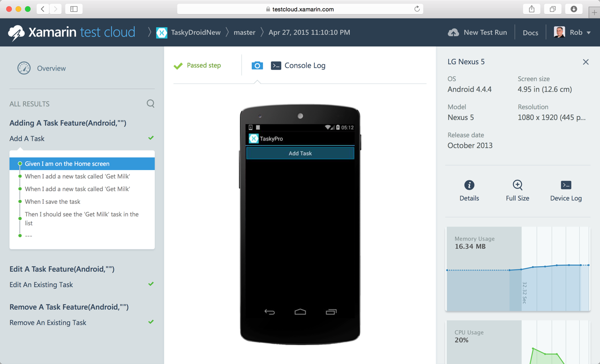Open the TaskyDroidNew app icon in breadcrumb
The height and width of the screenshot is (364, 600).
pyautogui.click(x=162, y=32)
